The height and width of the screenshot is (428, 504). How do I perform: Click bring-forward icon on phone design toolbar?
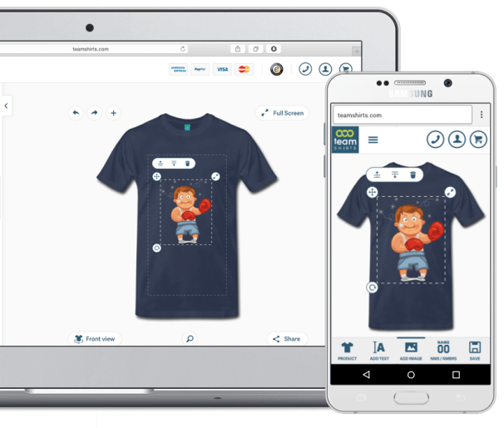377,175
